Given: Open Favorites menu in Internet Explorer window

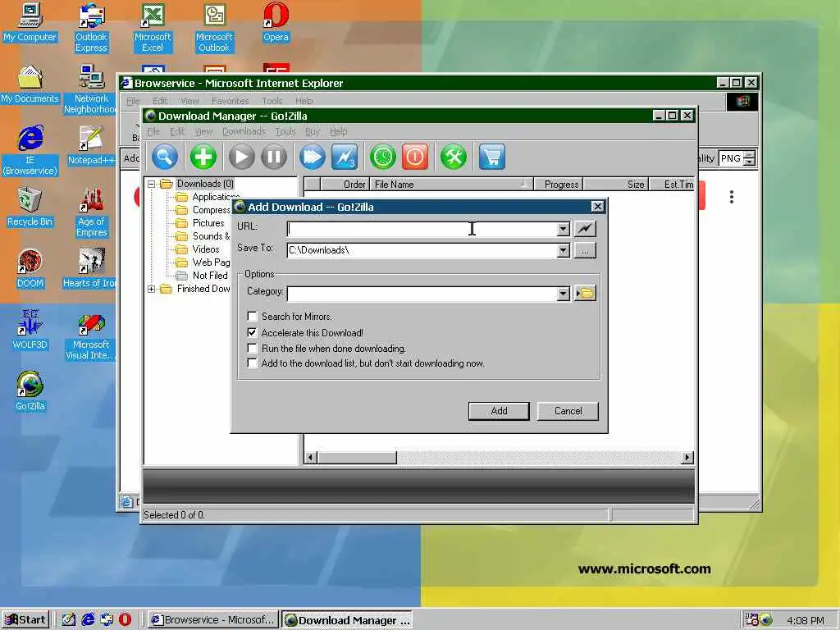Looking at the screenshot, I should point(231,101).
